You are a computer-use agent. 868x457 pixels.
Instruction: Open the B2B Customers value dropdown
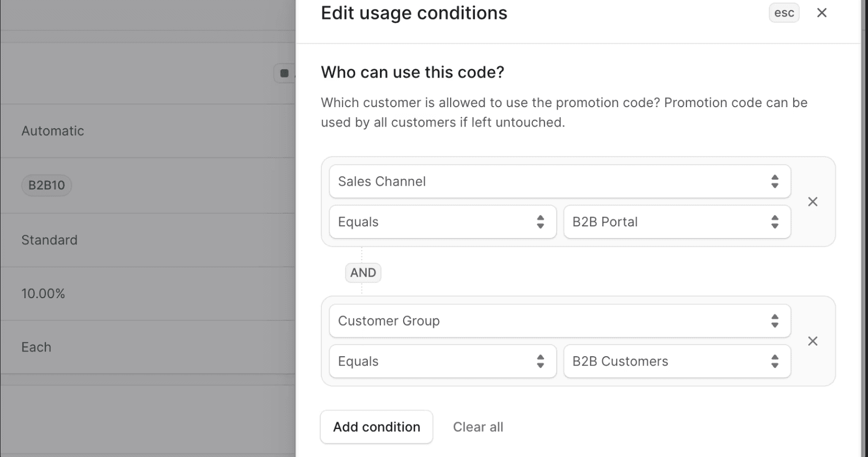676,361
